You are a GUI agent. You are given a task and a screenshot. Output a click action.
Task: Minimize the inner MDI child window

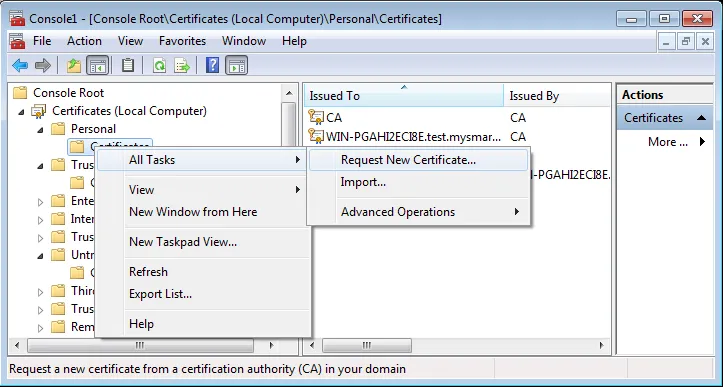(666, 42)
